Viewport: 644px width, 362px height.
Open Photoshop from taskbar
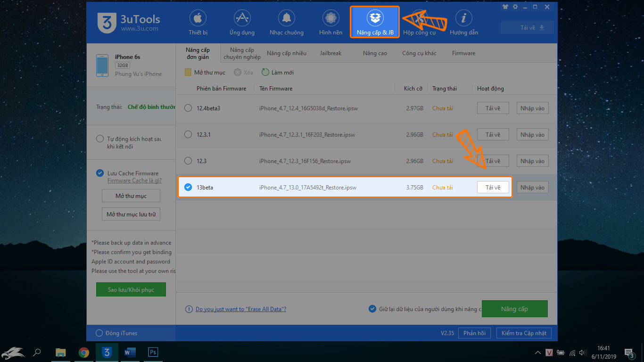(x=153, y=352)
